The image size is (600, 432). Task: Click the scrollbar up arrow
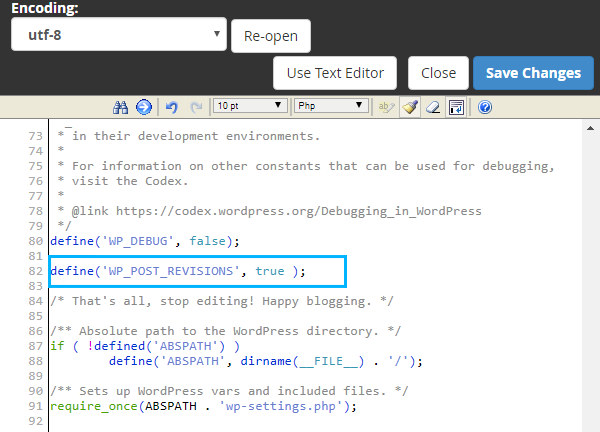click(x=590, y=129)
